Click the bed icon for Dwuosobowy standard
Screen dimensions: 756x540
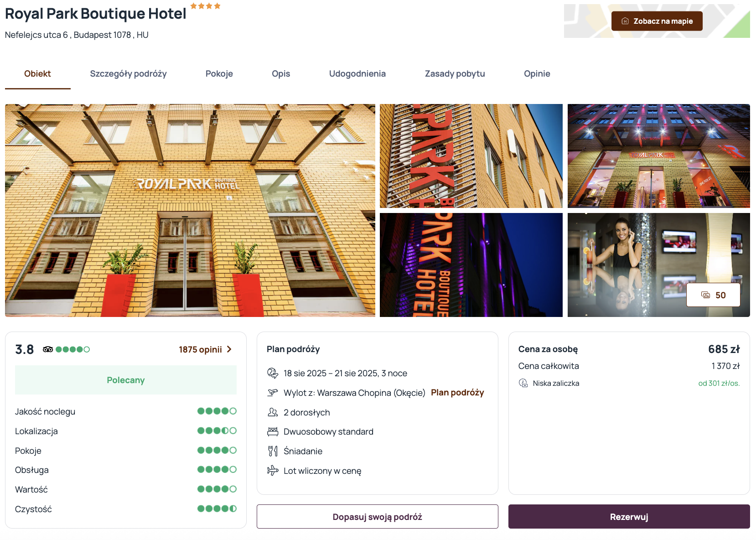pyautogui.click(x=273, y=431)
